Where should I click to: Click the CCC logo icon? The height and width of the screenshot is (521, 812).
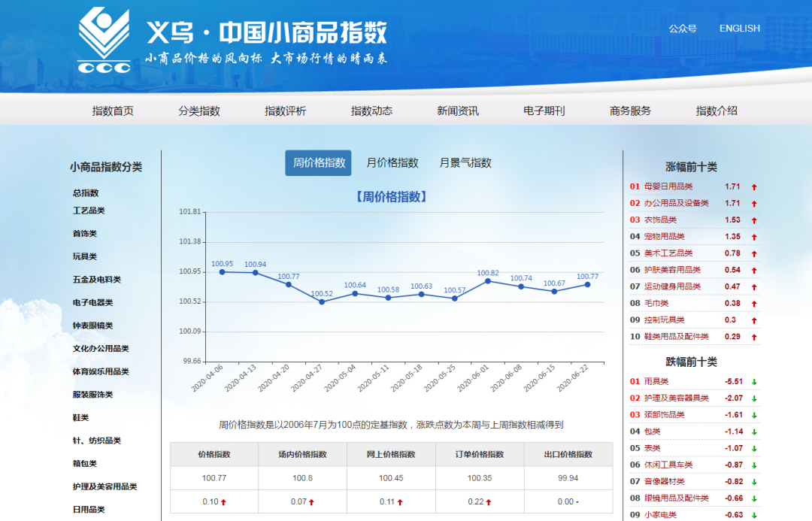pyautogui.click(x=104, y=40)
